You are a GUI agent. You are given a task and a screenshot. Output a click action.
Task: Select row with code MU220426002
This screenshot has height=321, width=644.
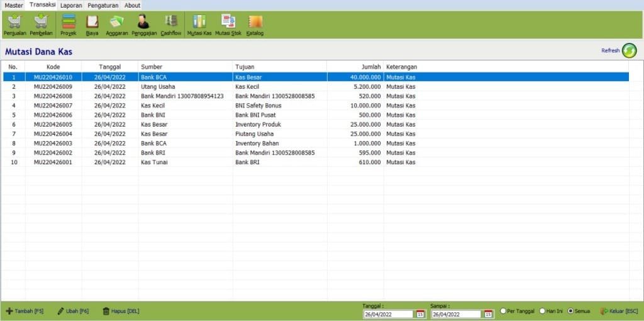click(316, 153)
